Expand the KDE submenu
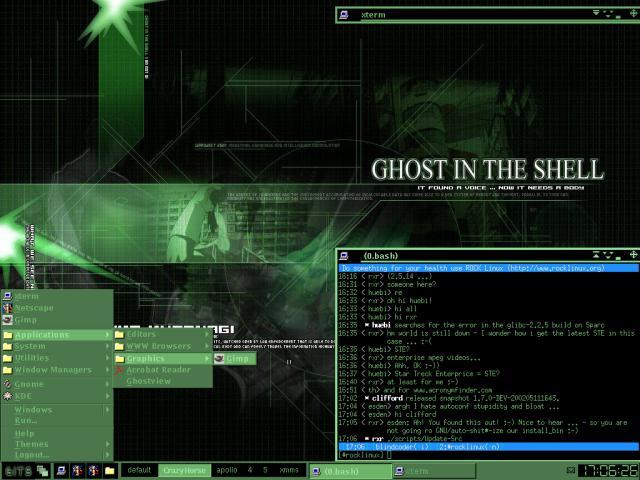Viewport: 640px width, 480px height. click(x=57, y=396)
